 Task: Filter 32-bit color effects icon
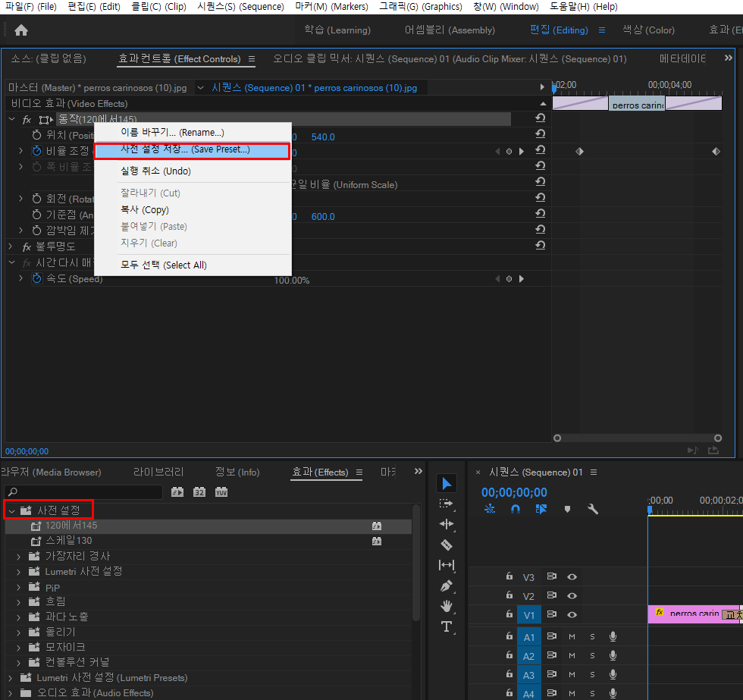pos(199,492)
